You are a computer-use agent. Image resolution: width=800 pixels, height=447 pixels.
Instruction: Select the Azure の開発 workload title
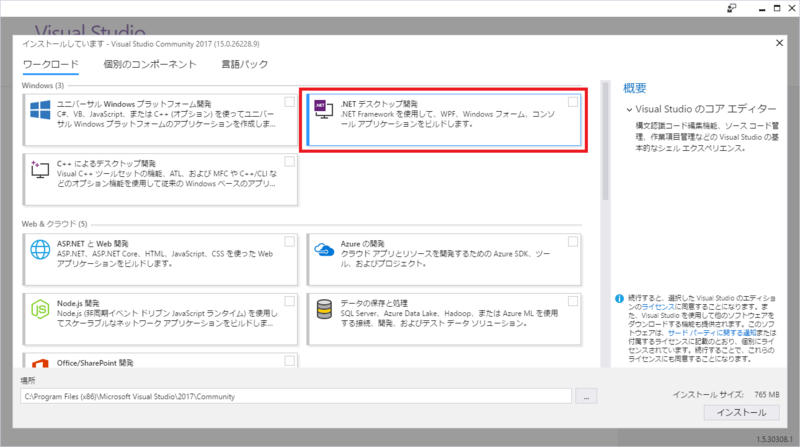[x=362, y=244]
